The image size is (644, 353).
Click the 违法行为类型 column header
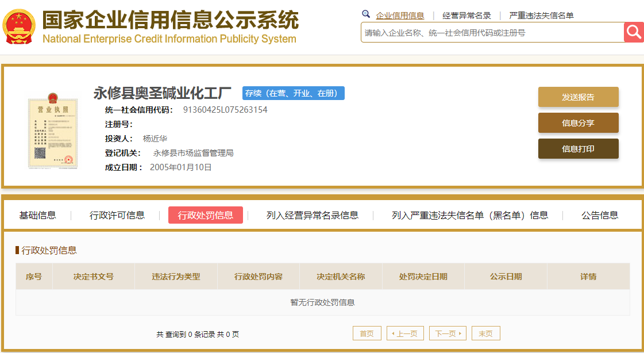click(176, 277)
